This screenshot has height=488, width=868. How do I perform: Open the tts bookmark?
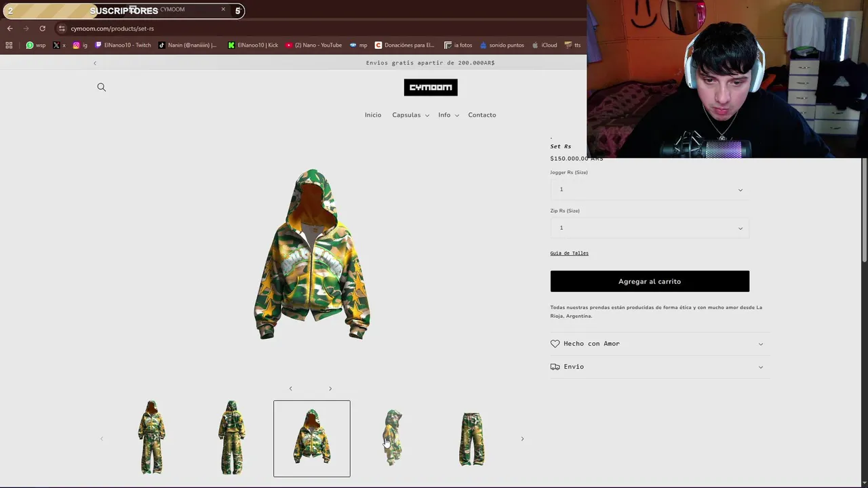[573, 45]
